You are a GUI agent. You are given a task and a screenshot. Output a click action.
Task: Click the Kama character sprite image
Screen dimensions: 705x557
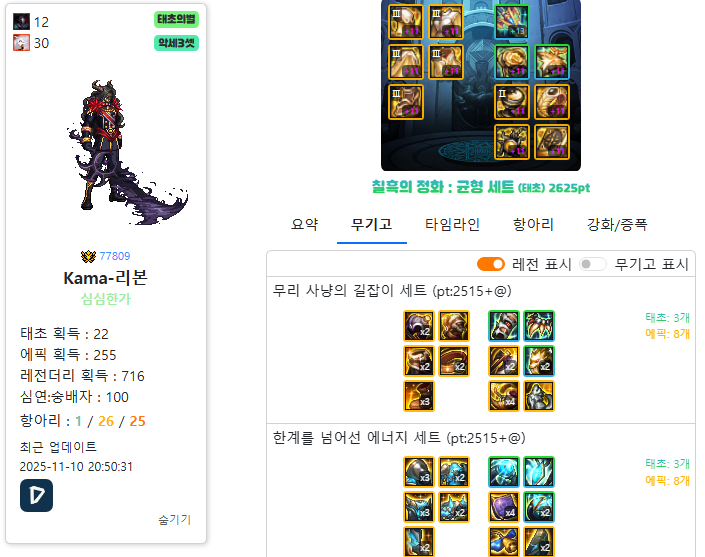click(x=127, y=152)
